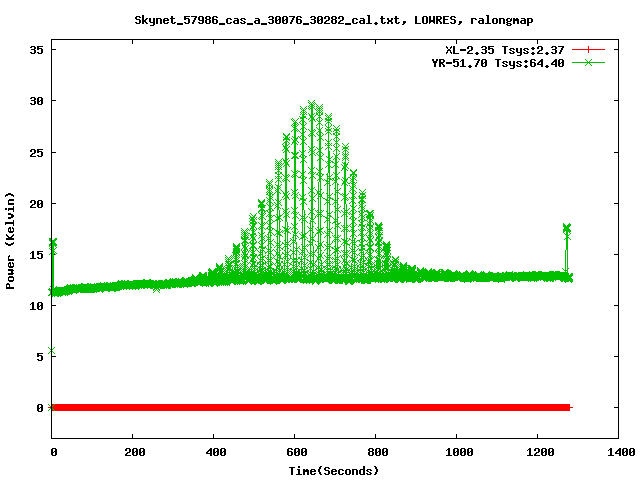Click the green peak of the curve near 30 Kelvin
The image size is (640, 480).
(x=312, y=105)
